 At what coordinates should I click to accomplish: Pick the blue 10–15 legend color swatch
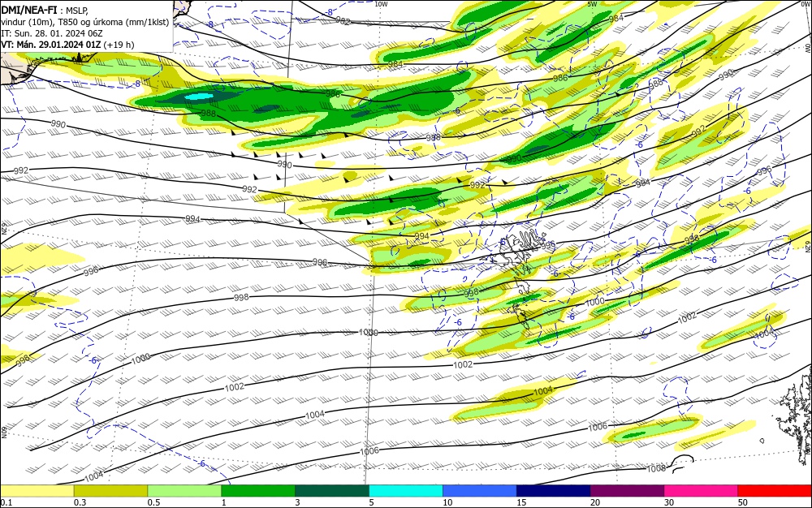[x=480, y=491]
